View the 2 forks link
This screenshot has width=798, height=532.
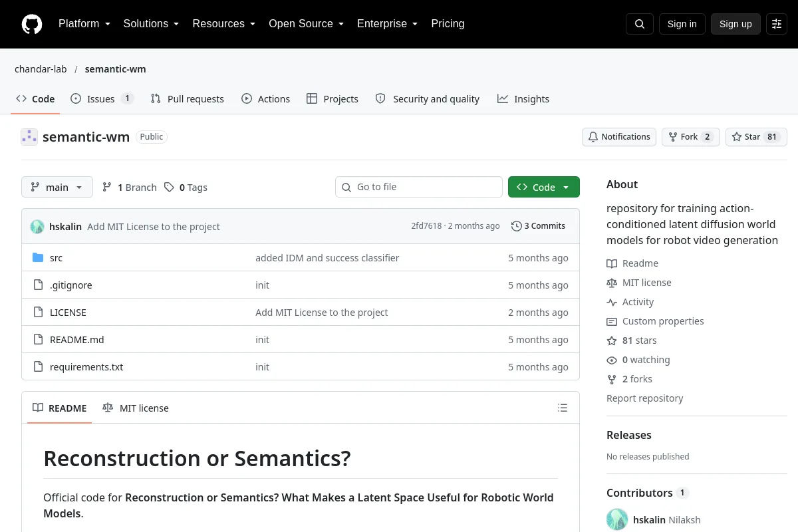630,379
